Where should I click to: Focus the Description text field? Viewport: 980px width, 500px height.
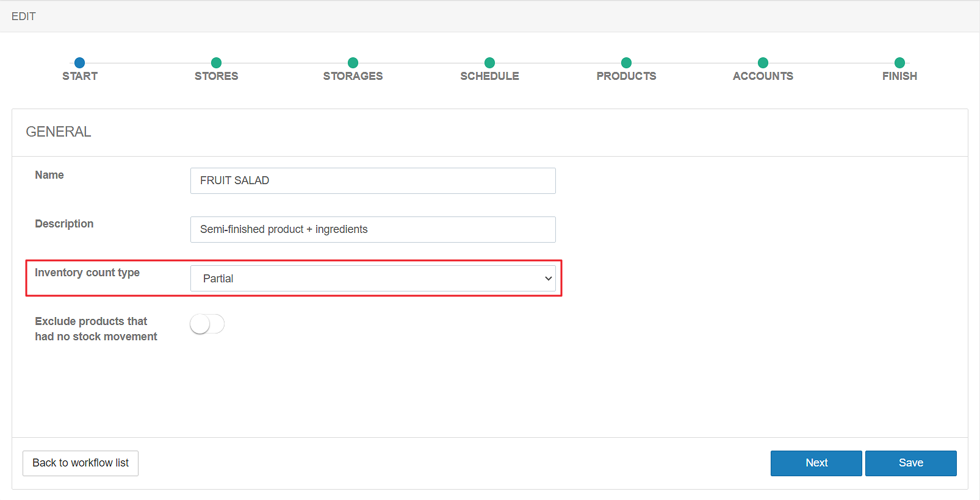pos(372,230)
